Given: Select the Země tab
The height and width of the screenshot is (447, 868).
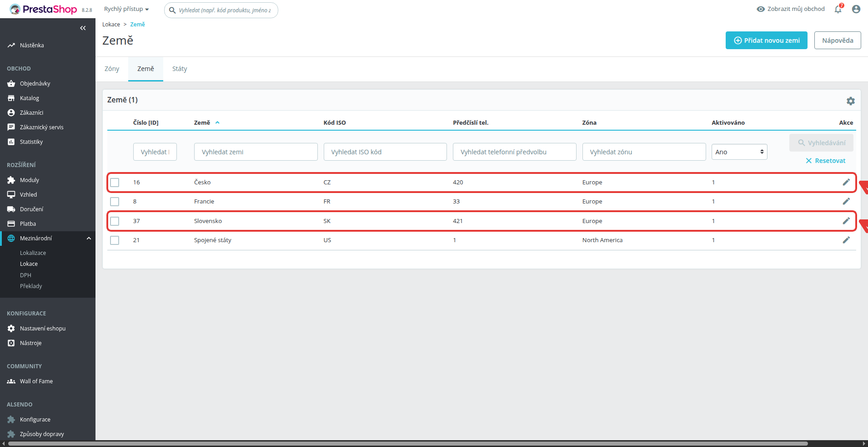Looking at the screenshot, I should click(x=146, y=69).
